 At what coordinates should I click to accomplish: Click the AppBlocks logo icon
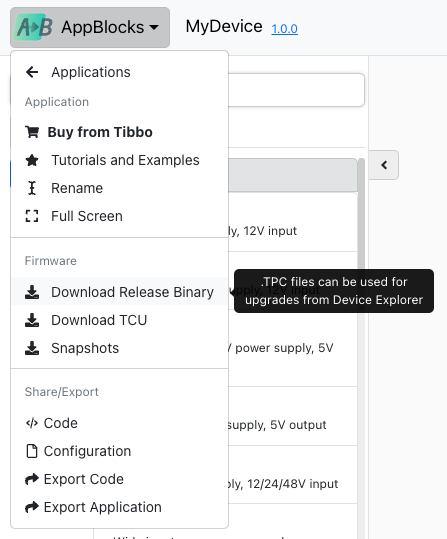coord(33,27)
